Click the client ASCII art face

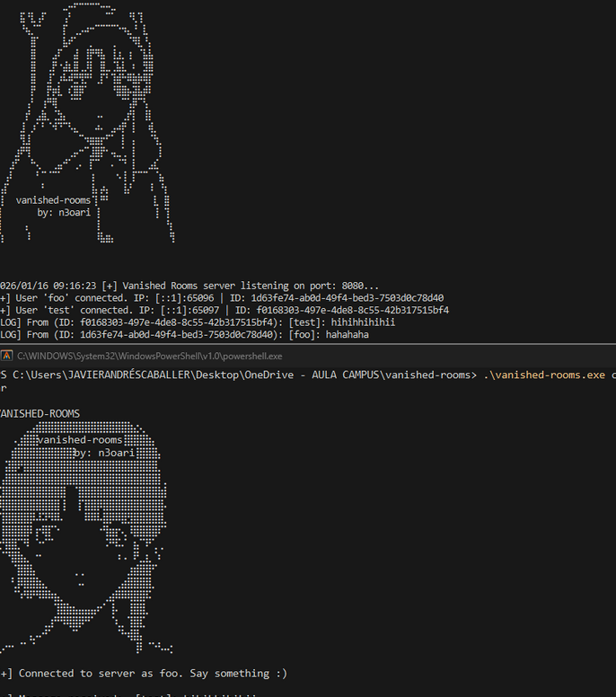click(81, 548)
